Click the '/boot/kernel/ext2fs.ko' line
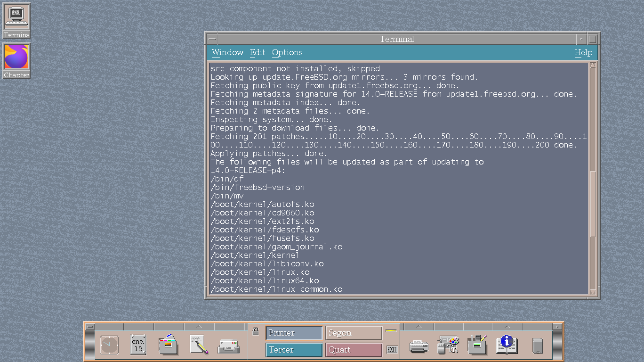 pyautogui.click(x=262, y=222)
